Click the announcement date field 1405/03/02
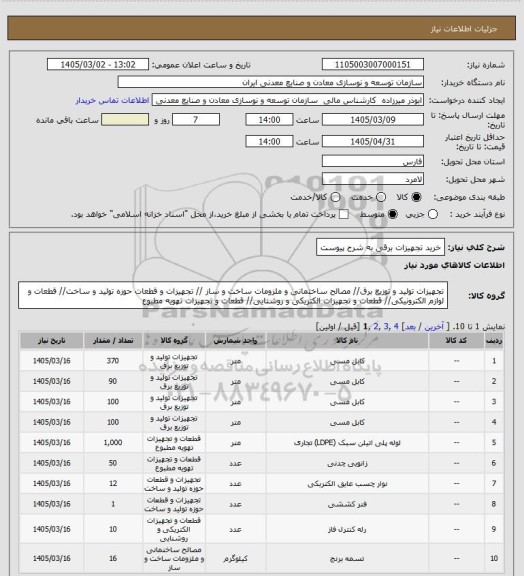 (98, 64)
